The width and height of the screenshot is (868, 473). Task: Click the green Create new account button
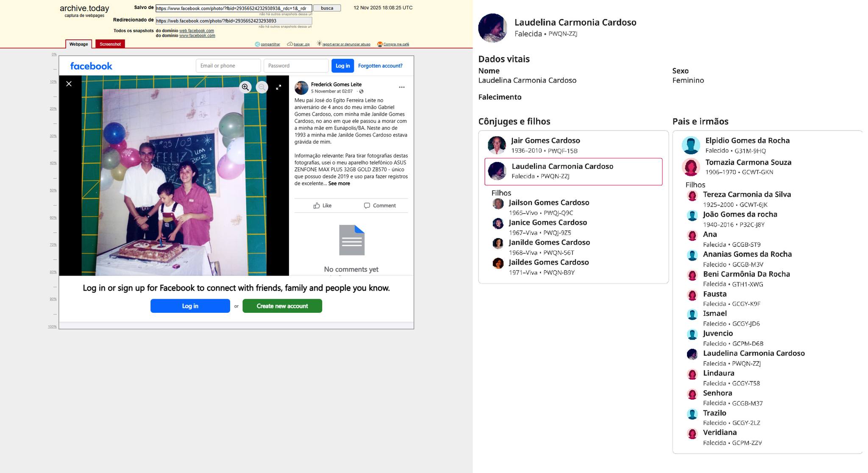[282, 306]
